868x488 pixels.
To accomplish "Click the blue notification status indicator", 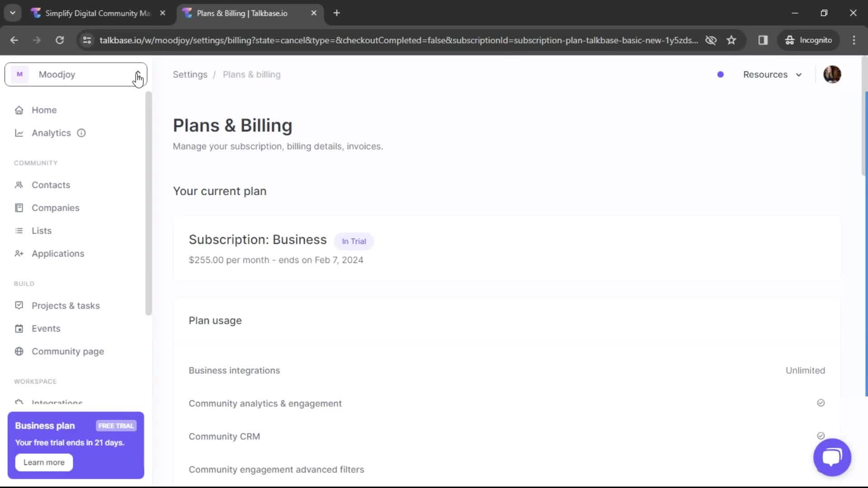I will click(720, 74).
